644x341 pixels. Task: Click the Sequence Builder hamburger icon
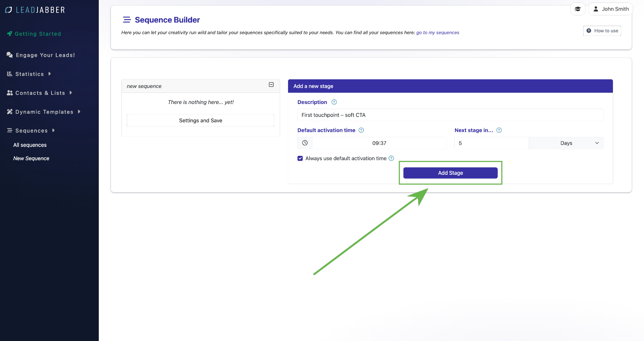(x=127, y=20)
